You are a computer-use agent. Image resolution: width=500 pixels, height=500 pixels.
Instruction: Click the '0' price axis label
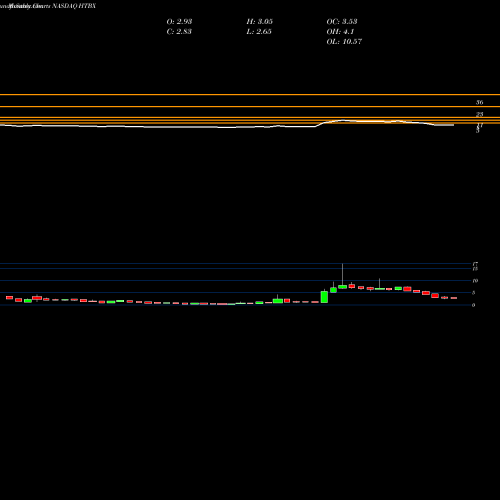click(x=473, y=305)
